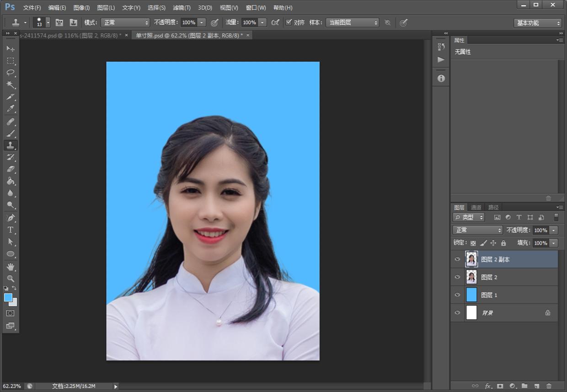Expand the 样本 sample source dropdown
This screenshot has width=567, height=392.
point(352,22)
